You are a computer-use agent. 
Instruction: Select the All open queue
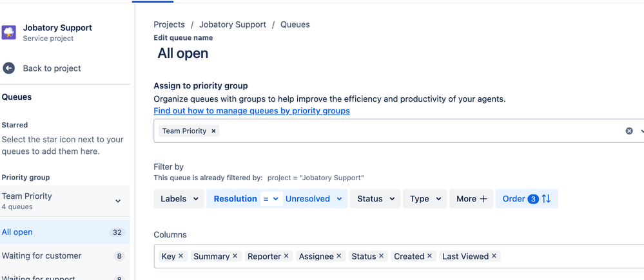[x=65, y=232]
